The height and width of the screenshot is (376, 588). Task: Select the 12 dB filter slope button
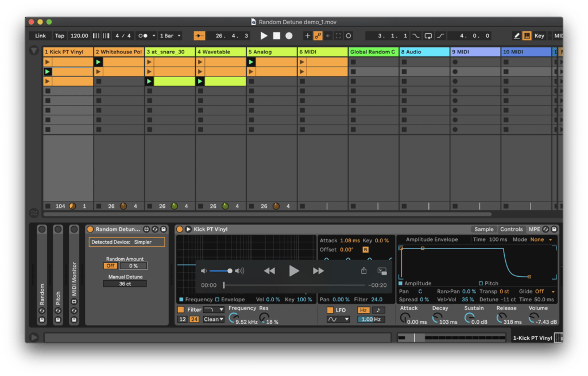pyautogui.click(x=182, y=319)
